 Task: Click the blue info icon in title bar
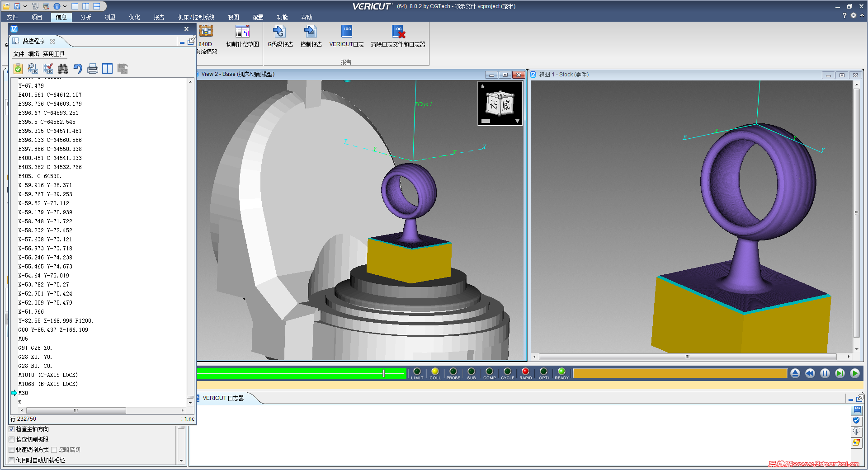tap(57, 6)
